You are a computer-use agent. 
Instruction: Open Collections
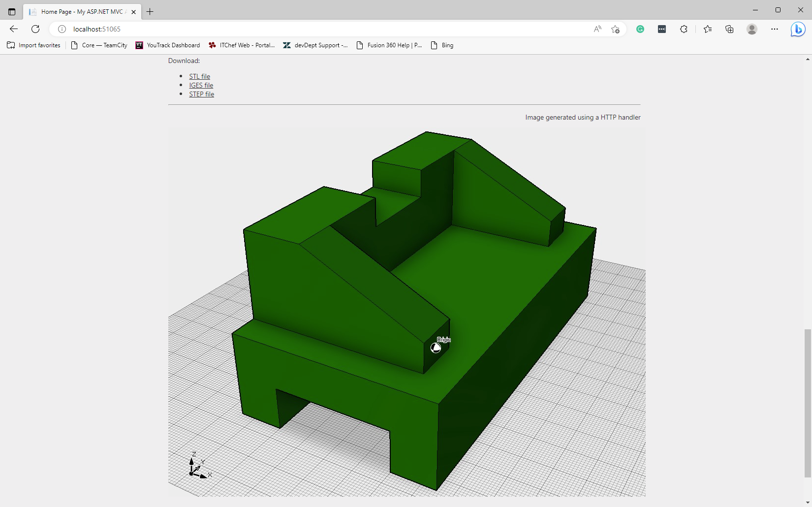coord(729,29)
